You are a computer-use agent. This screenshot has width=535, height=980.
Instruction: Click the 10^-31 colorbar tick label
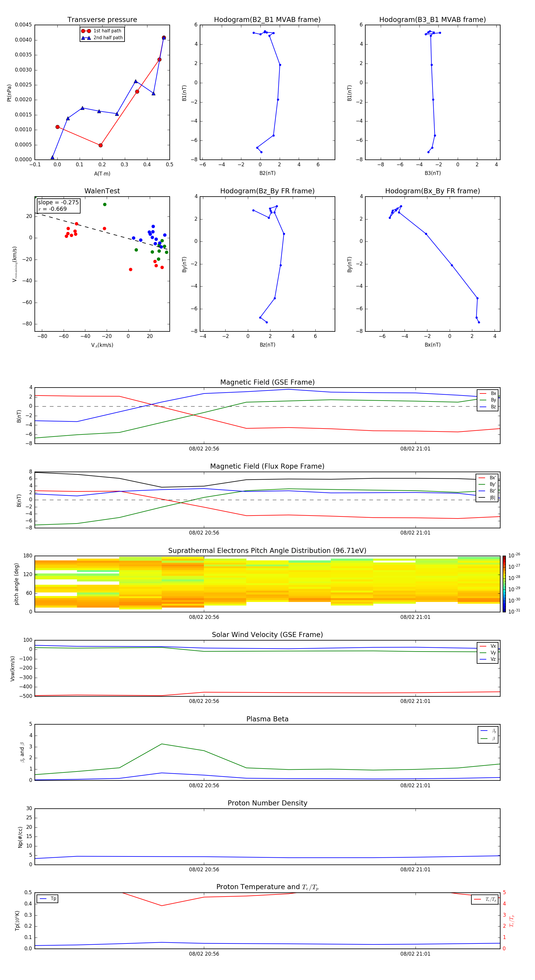click(x=514, y=611)
